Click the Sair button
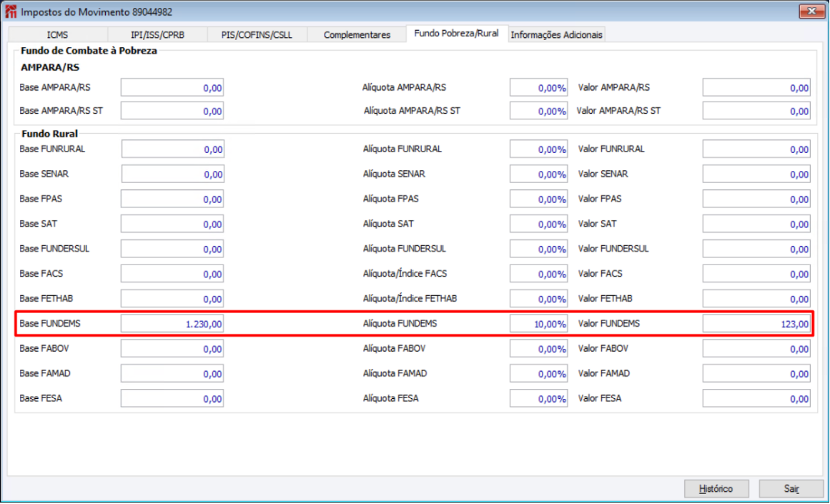The image size is (830, 504). (x=791, y=489)
